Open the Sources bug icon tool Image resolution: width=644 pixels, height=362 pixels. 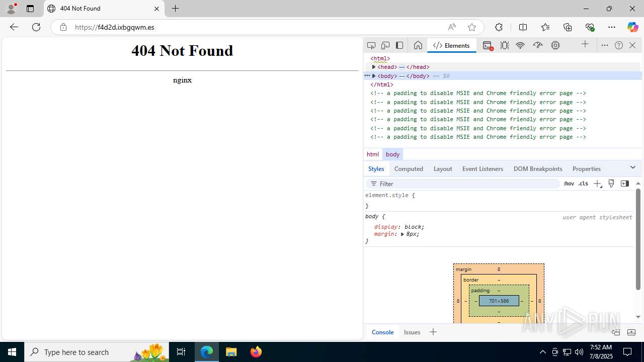tap(505, 45)
